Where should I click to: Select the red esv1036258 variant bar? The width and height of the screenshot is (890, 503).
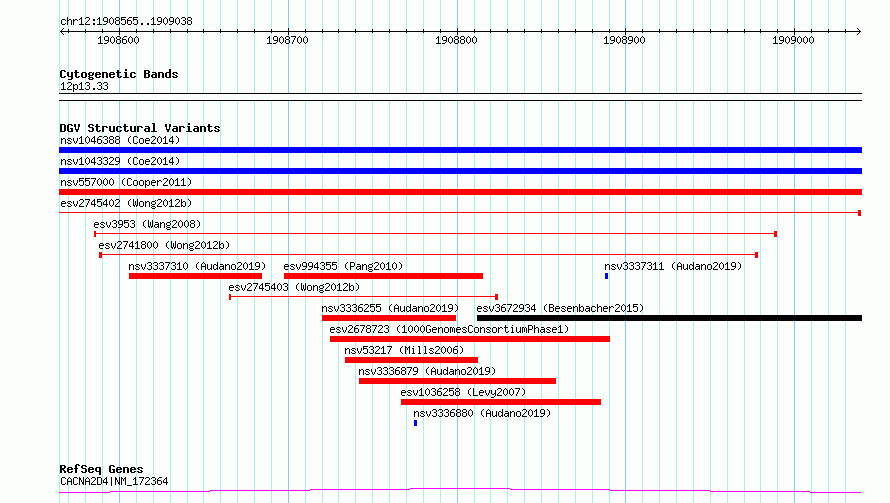pyautogui.click(x=501, y=402)
